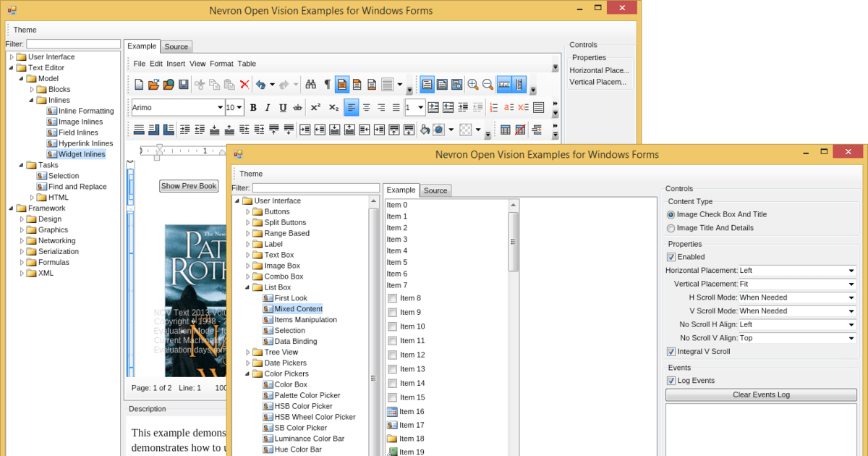Check the Item 8 checkbox
Viewport: 868px width, 456px height.
392,298
